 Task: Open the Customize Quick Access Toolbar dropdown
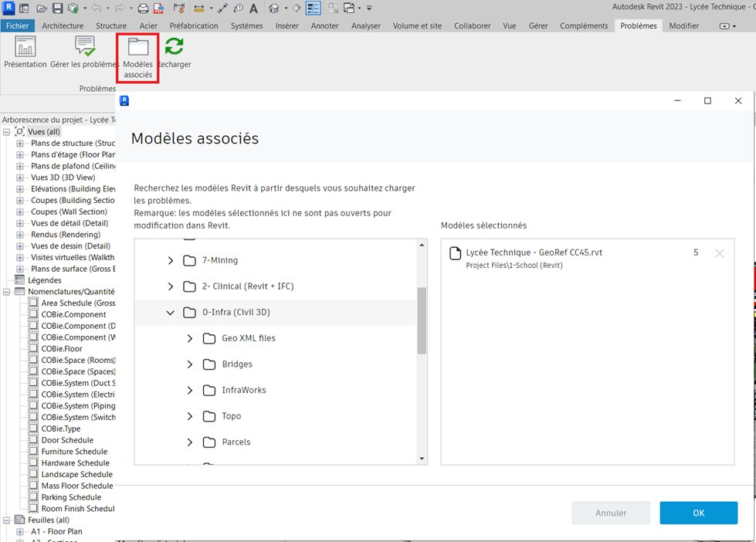[369, 8]
